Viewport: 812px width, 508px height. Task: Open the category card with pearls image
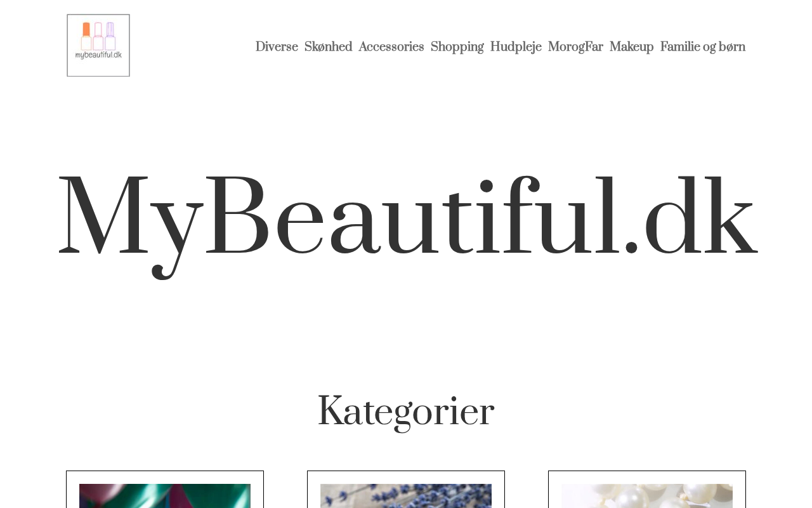click(x=647, y=496)
